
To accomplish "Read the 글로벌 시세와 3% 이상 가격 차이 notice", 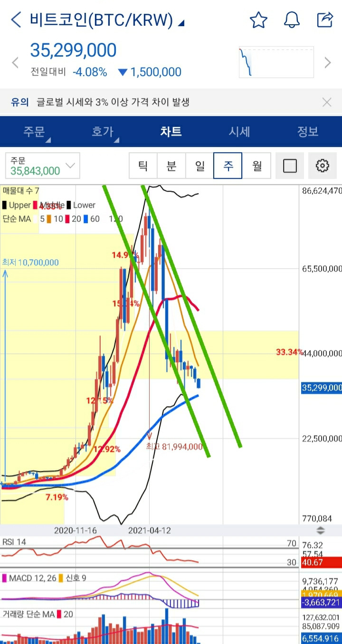I will (x=113, y=102).
